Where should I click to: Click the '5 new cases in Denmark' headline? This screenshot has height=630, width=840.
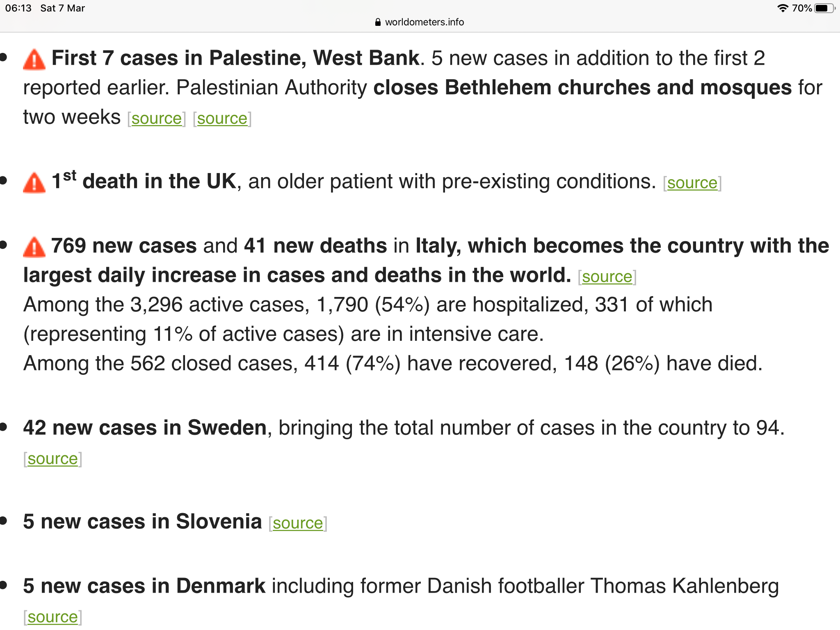coord(144,586)
